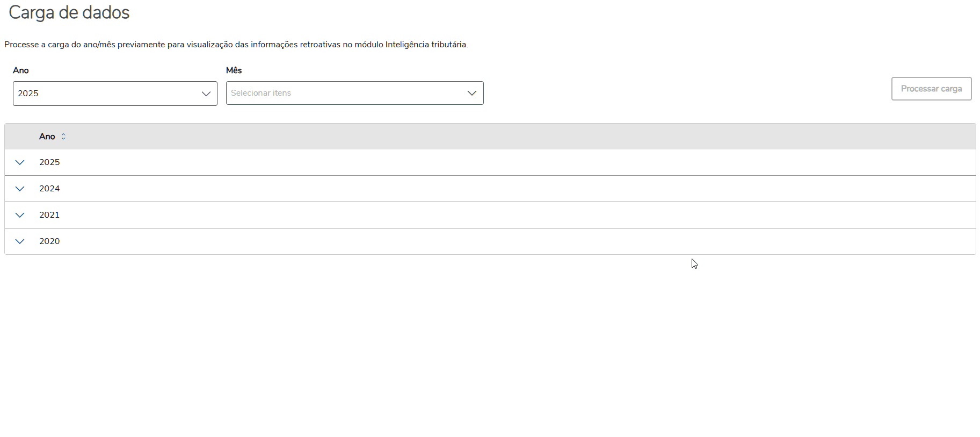Expand the 2025 row chevron

tap(20, 162)
